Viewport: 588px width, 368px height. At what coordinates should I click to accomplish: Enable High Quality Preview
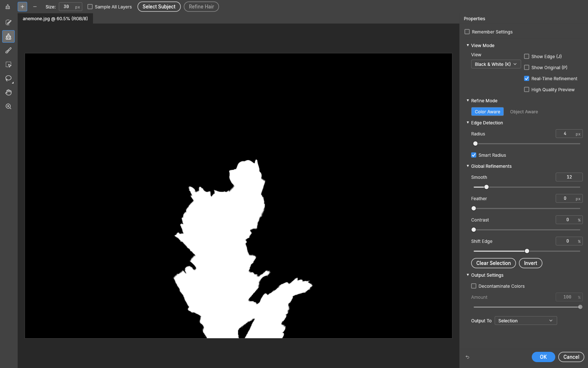[x=527, y=89]
